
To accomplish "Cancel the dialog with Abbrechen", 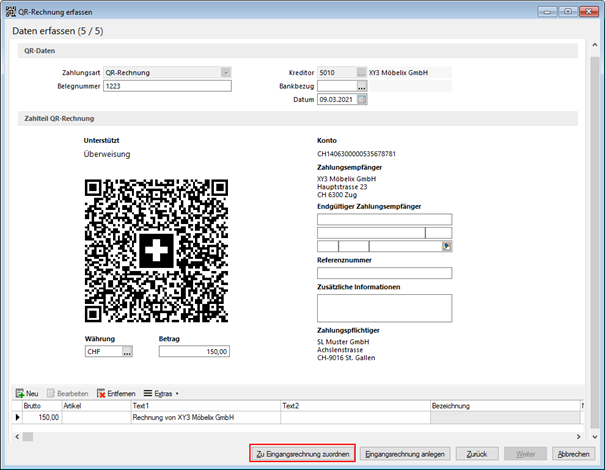I will click(x=573, y=454).
